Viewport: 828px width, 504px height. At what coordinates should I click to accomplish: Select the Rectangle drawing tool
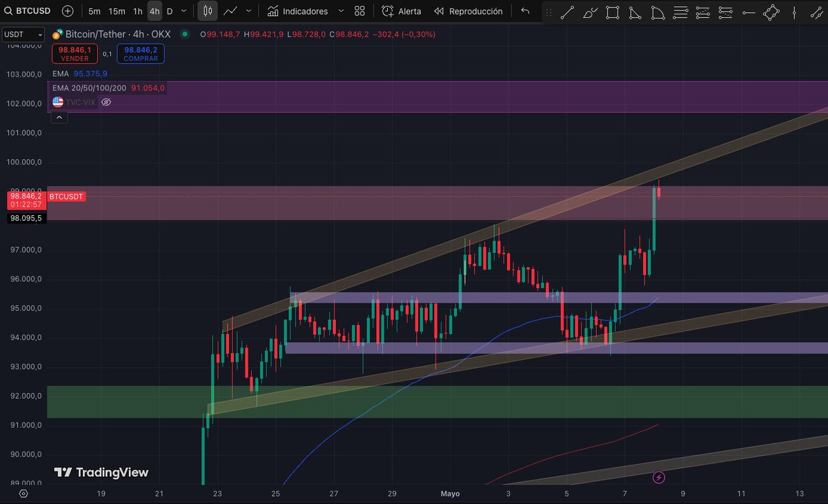click(612, 12)
